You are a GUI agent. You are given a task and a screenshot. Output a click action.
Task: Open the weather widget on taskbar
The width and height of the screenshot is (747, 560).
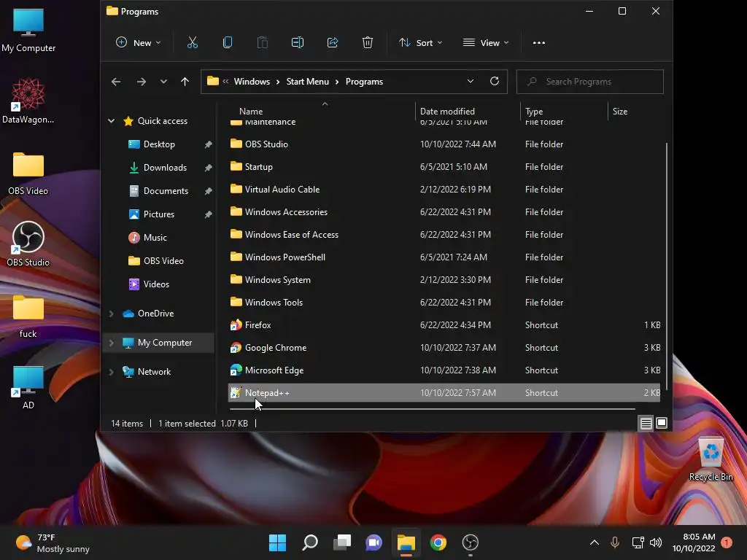click(x=53, y=542)
